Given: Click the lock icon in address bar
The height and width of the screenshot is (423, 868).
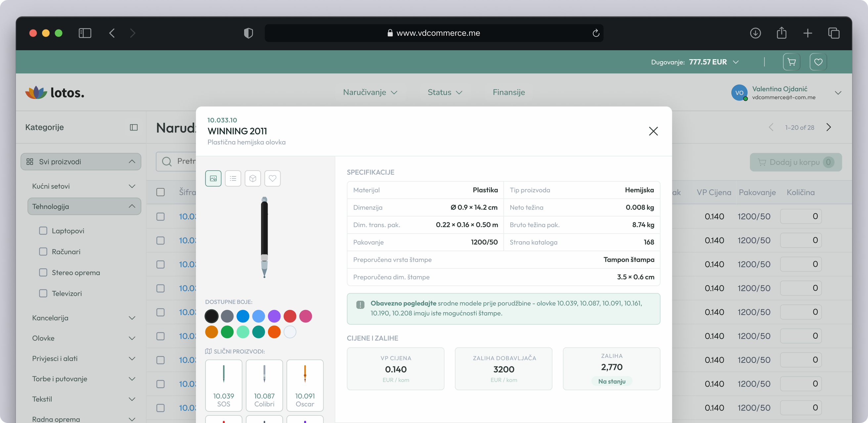Looking at the screenshot, I should tap(390, 33).
